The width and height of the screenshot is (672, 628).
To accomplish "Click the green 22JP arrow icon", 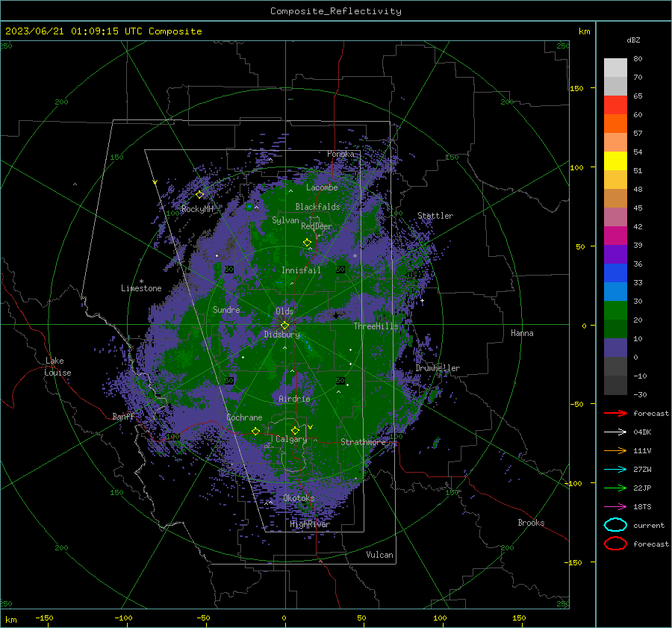I will (x=615, y=488).
